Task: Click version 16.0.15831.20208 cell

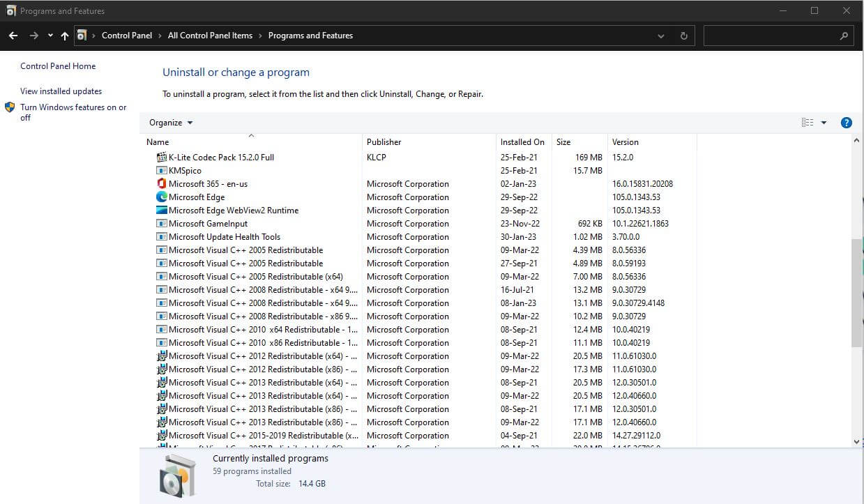Action: 642,184
